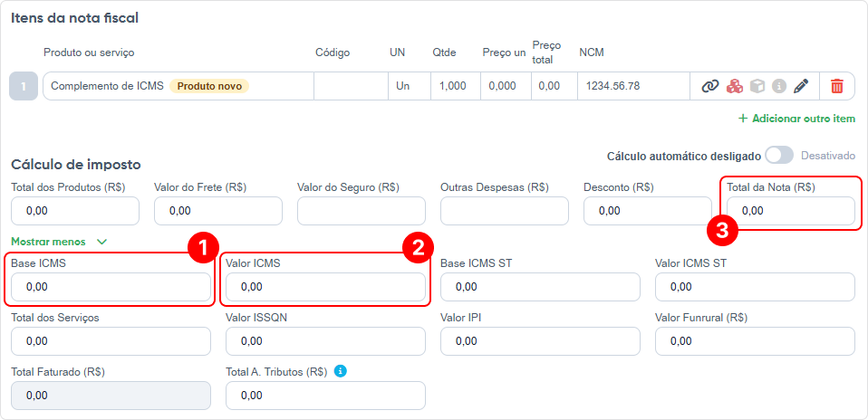Image resolution: width=868 pixels, height=420 pixels.
Task: Toggle the Cálculo automático switch
Action: (779, 156)
